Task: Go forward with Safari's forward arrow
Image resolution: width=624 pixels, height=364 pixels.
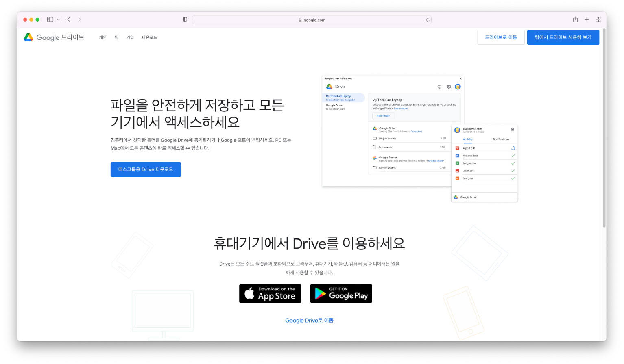Action: [79, 19]
